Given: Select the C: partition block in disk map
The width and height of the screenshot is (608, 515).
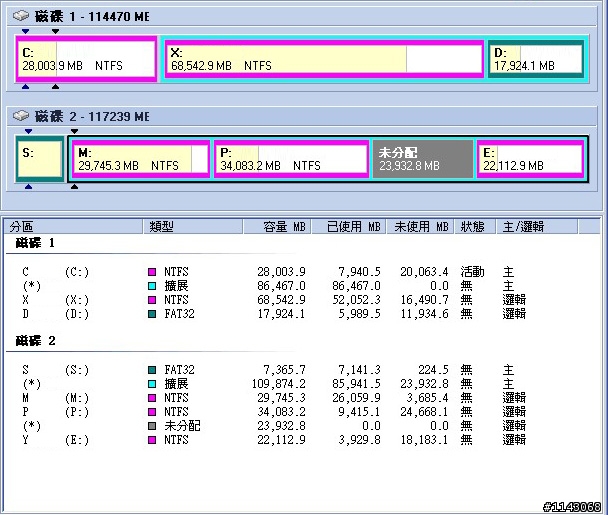Looking at the screenshot, I should [86, 59].
